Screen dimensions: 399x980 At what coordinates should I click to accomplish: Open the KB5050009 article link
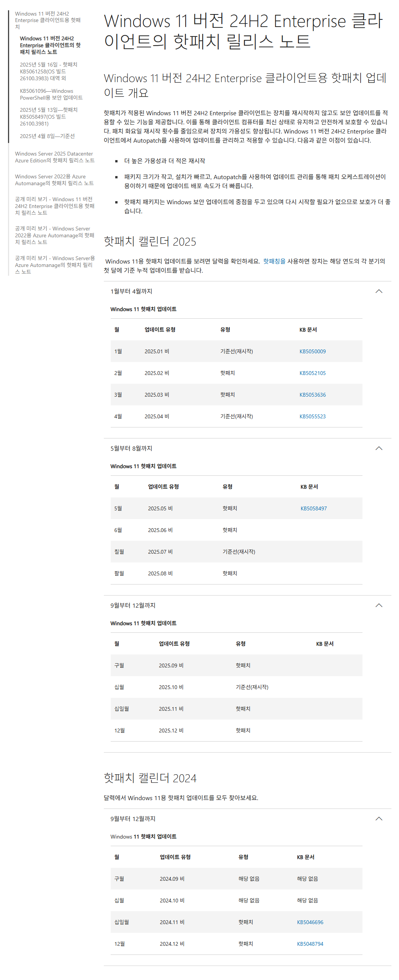point(312,351)
